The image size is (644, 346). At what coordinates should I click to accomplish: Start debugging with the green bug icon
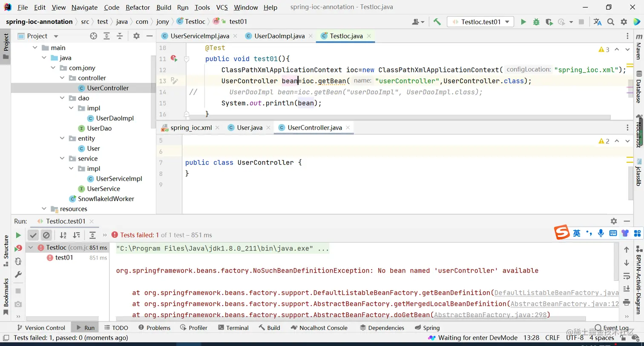(536, 22)
